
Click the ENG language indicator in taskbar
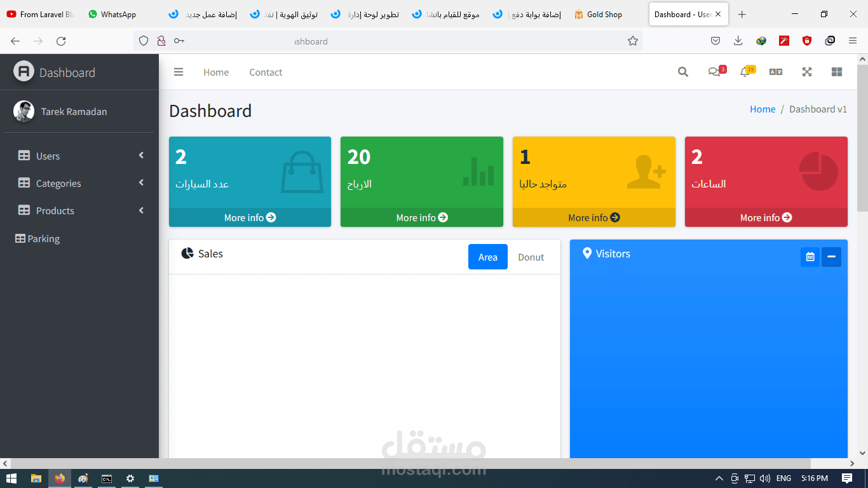point(784,478)
